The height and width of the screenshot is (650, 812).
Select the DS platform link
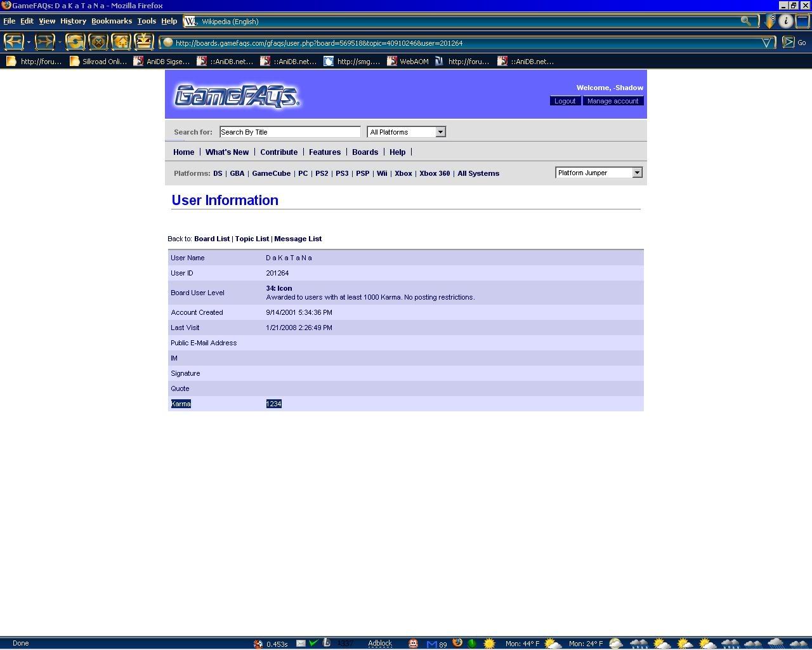218,173
